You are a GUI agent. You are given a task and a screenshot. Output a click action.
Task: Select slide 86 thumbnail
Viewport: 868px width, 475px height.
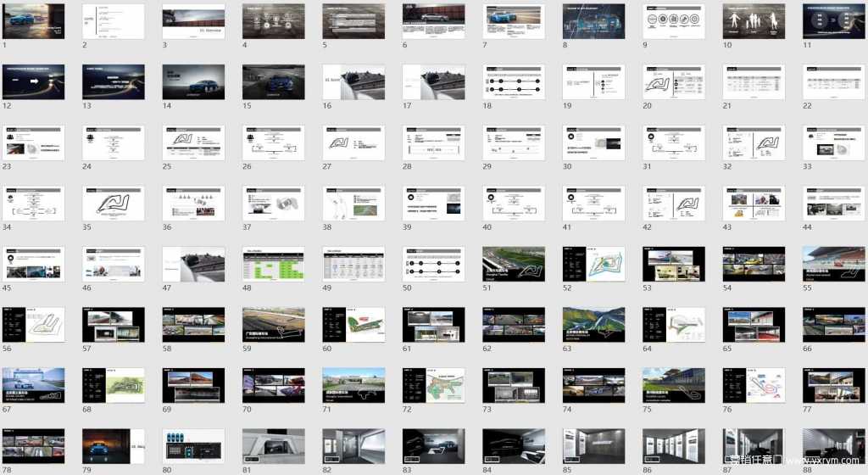click(x=674, y=446)
